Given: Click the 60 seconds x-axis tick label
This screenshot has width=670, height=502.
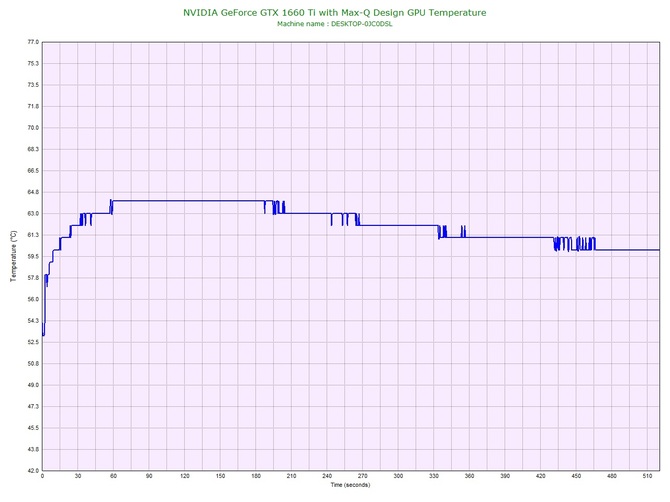Looking at the screenshot, I should (x=113, y=476).
